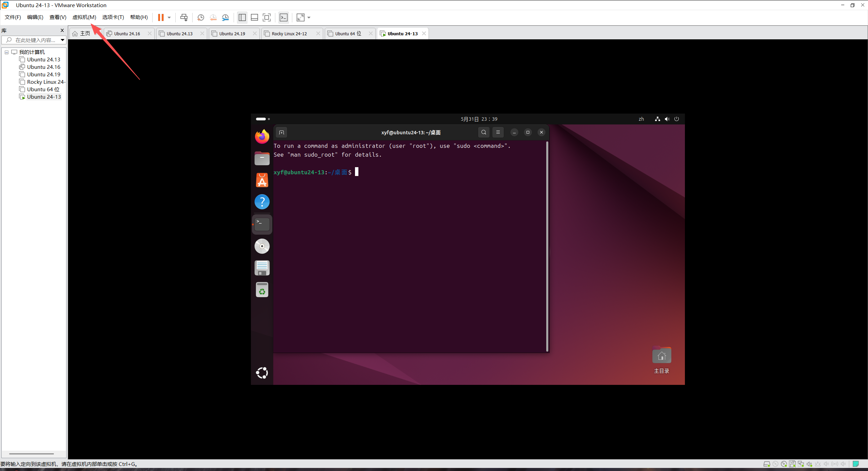Toggle the library sidebar view button
868x471 pixels.
[x=242, y=17]
